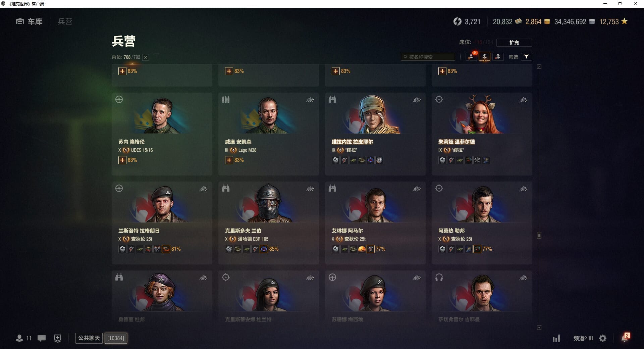
Task: Open 克里斯多夫 兰伯 crew member portrait
Action: click(268, 203)
